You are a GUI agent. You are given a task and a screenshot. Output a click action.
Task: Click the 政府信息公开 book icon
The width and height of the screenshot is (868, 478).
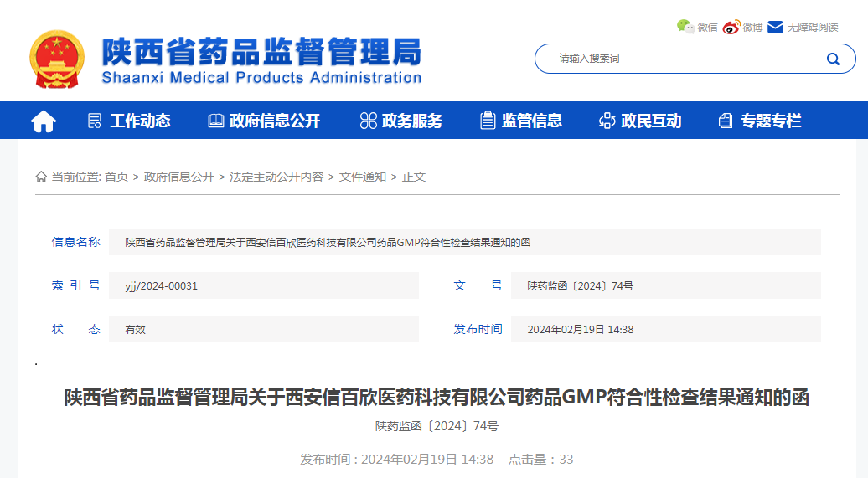216,121
